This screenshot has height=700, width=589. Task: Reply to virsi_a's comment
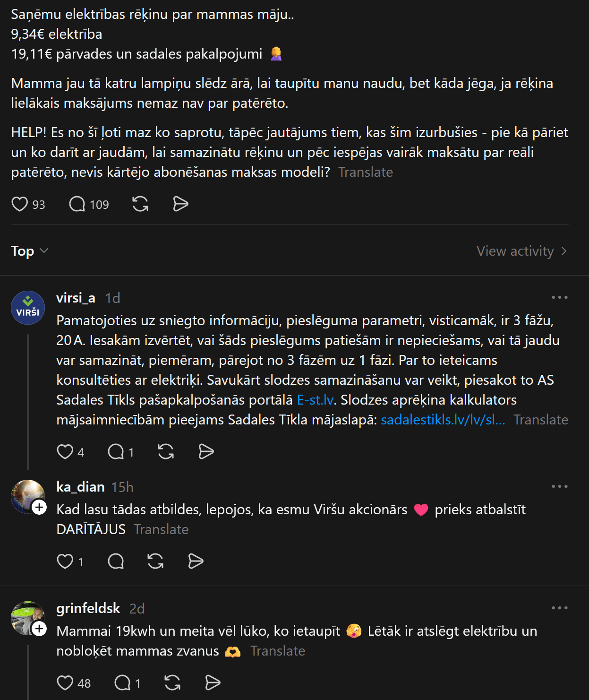[116, 452]
